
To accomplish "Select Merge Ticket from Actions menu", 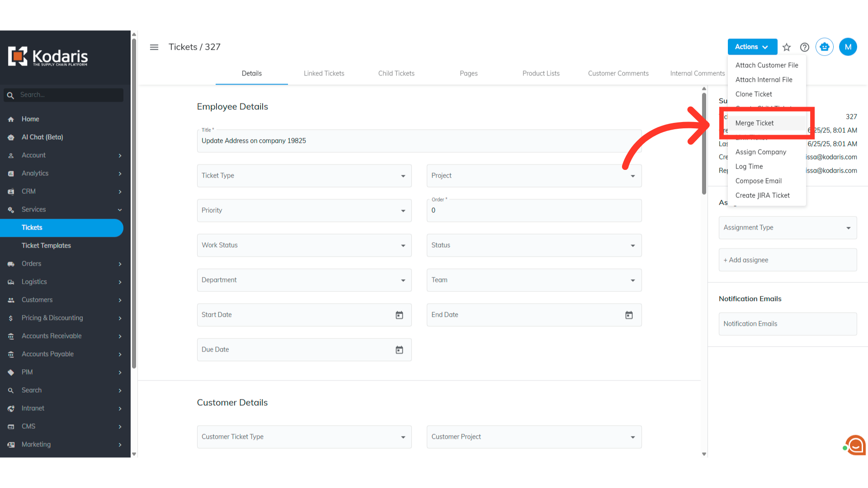I will click(754, 123).
